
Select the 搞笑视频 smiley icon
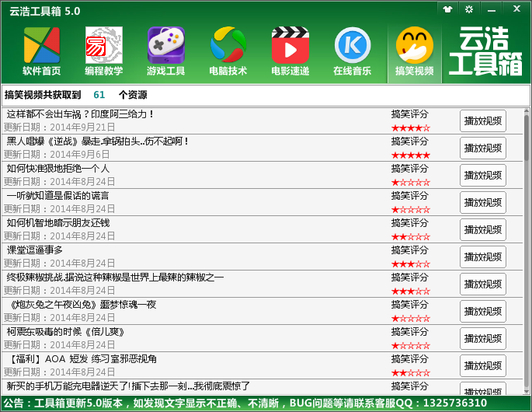[414, 51]
